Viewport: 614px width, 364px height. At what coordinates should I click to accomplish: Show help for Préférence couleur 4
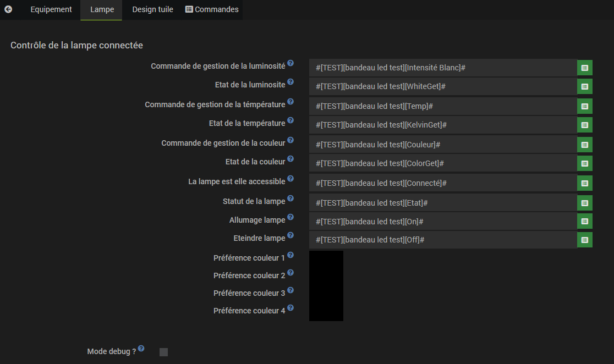click(290, 307)
